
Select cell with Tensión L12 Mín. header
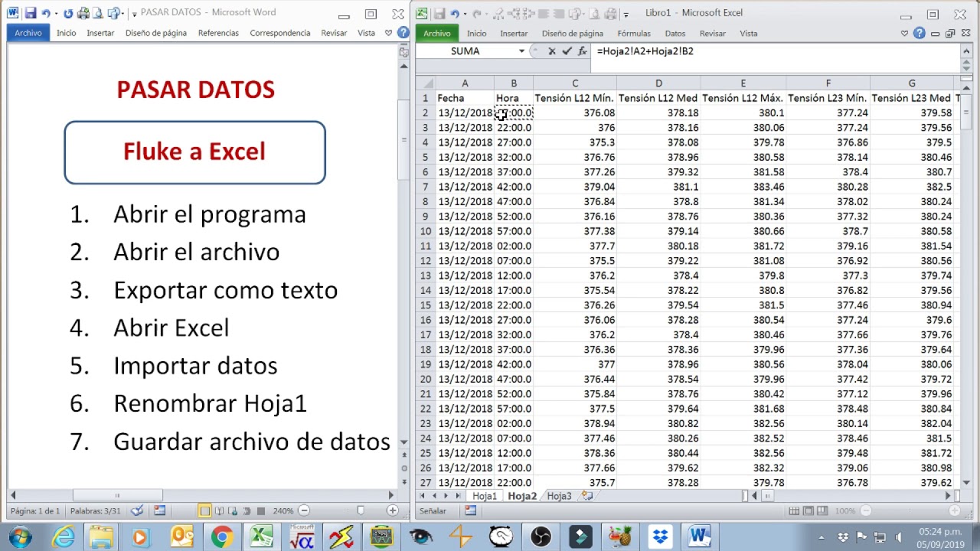pos(574,98)
